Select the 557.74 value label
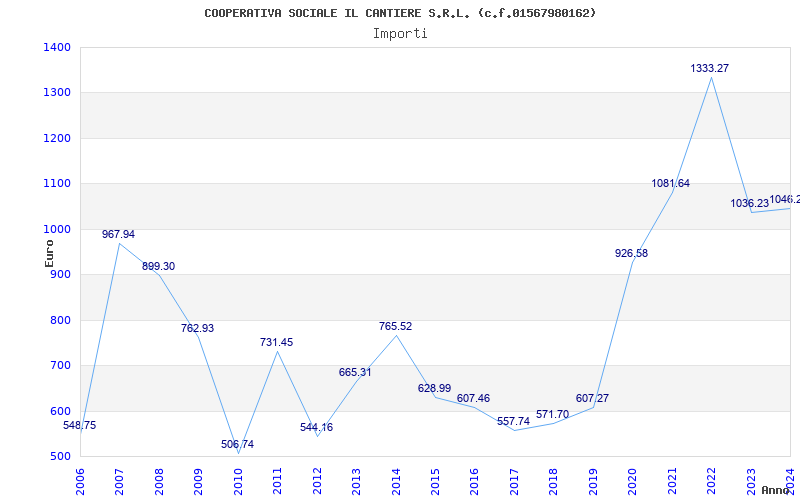The width and height of the screenshot is (800, 500). point(513,421)
